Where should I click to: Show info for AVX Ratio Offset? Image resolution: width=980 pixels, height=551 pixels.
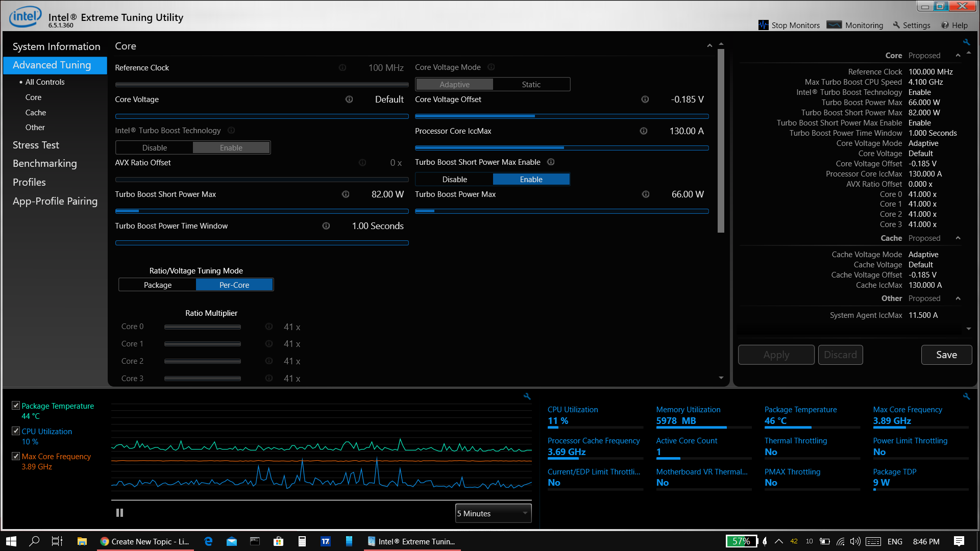(362, 163)
